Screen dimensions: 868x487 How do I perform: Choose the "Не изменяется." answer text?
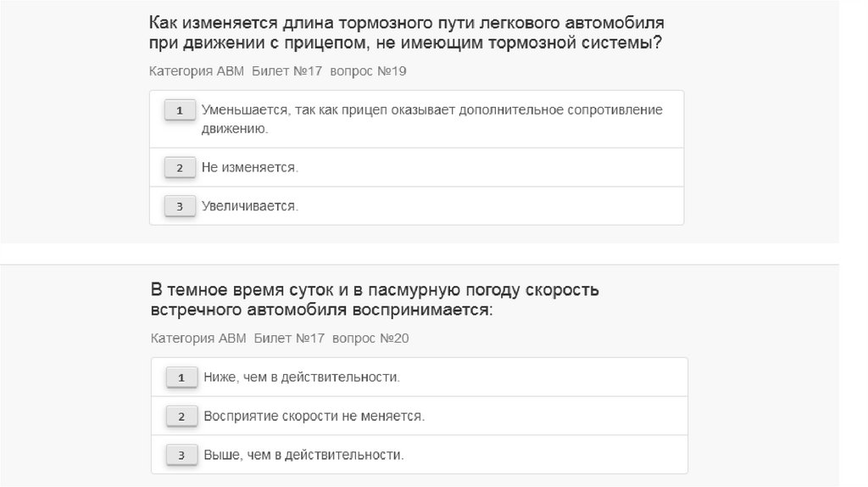[250, 168]
